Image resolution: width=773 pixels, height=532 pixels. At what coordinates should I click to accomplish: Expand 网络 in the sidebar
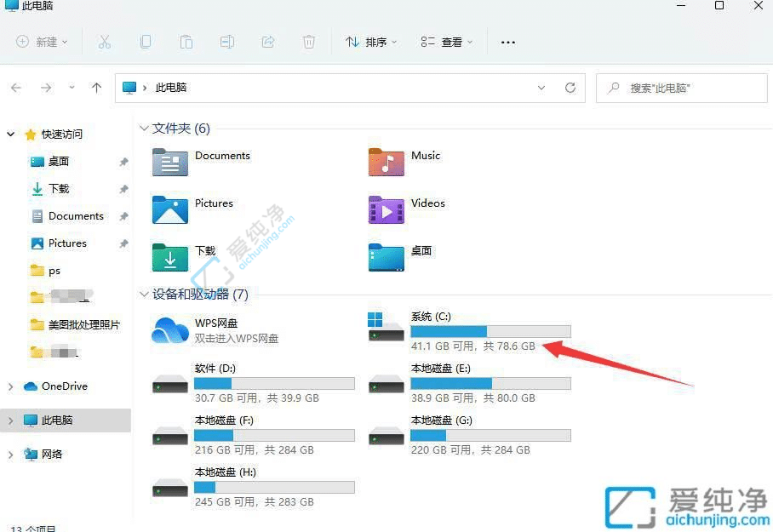click(x=12, y=454)
